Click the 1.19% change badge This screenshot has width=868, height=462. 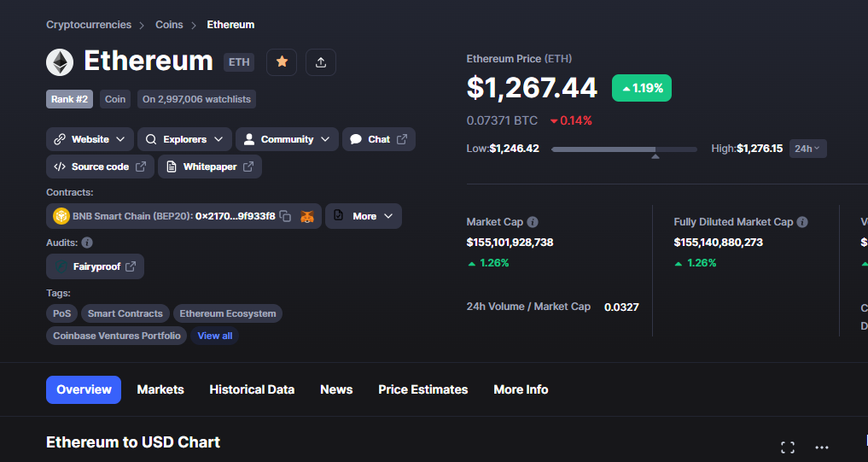(x=642, y=88)
